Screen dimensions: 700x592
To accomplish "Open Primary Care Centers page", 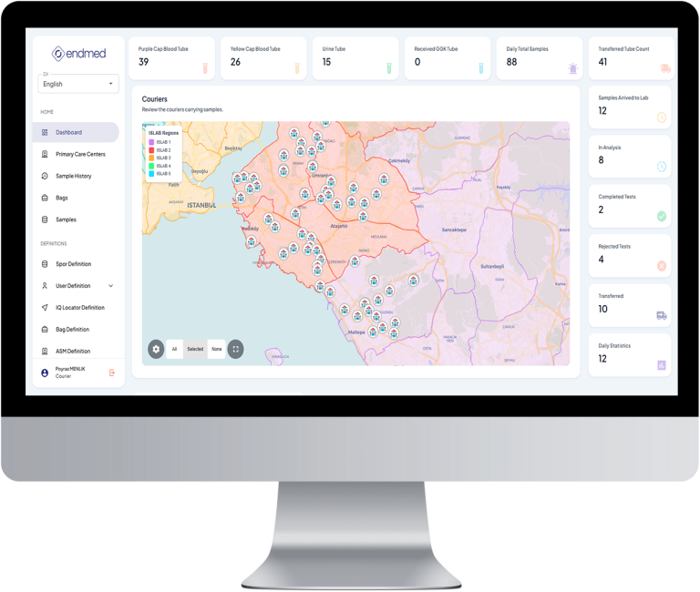I will [x=79, y=154].
